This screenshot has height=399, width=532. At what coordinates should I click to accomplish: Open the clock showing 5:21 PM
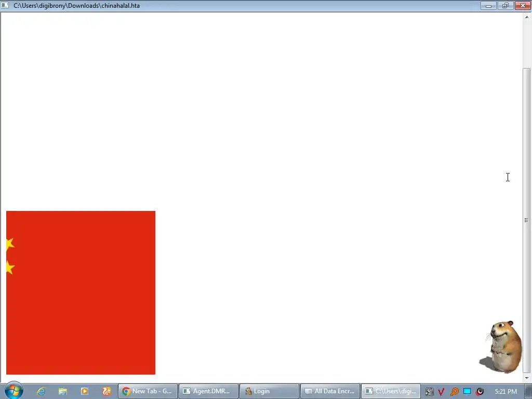[x=506, y=392]
